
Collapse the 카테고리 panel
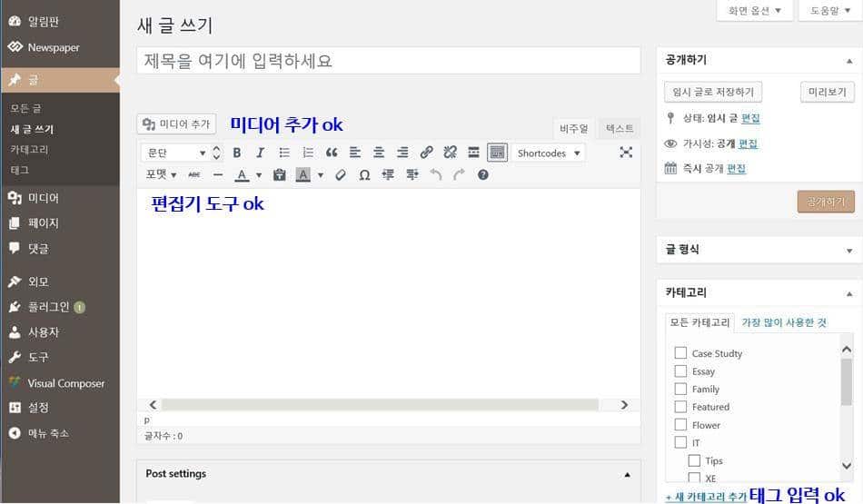pos(849,294)
